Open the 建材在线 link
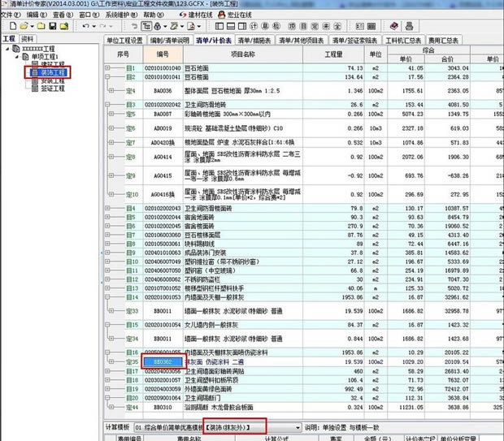This screenshot has width=504, height=441. (x=196, y=15)
